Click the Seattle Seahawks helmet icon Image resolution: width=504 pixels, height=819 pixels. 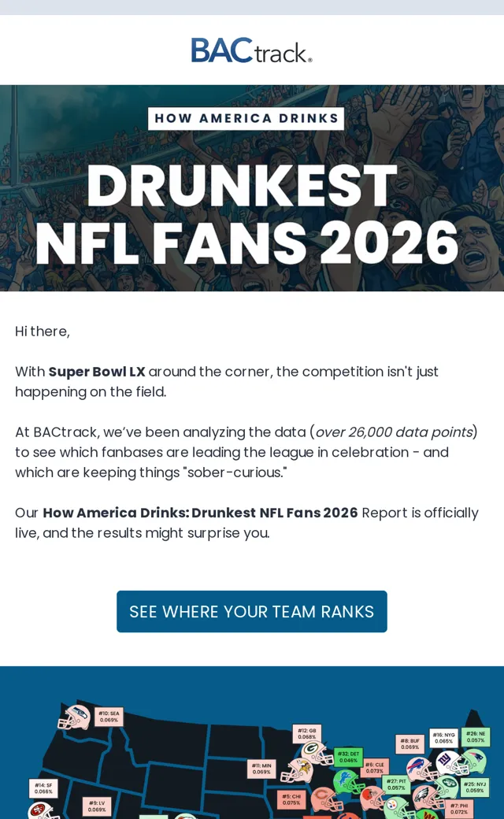pos(74,717)
